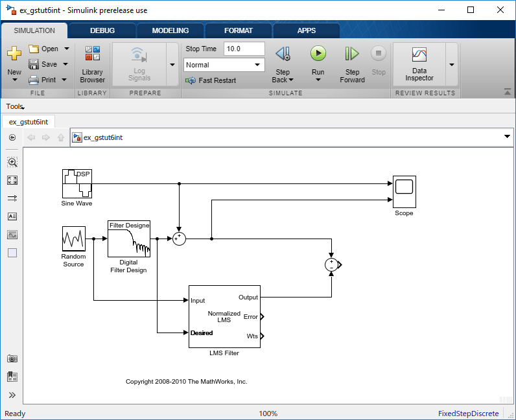Click the Zoom in magnifier icon on the palette
Image resolution: width=516 pixels, height=420 pixels.
point(12,162)
